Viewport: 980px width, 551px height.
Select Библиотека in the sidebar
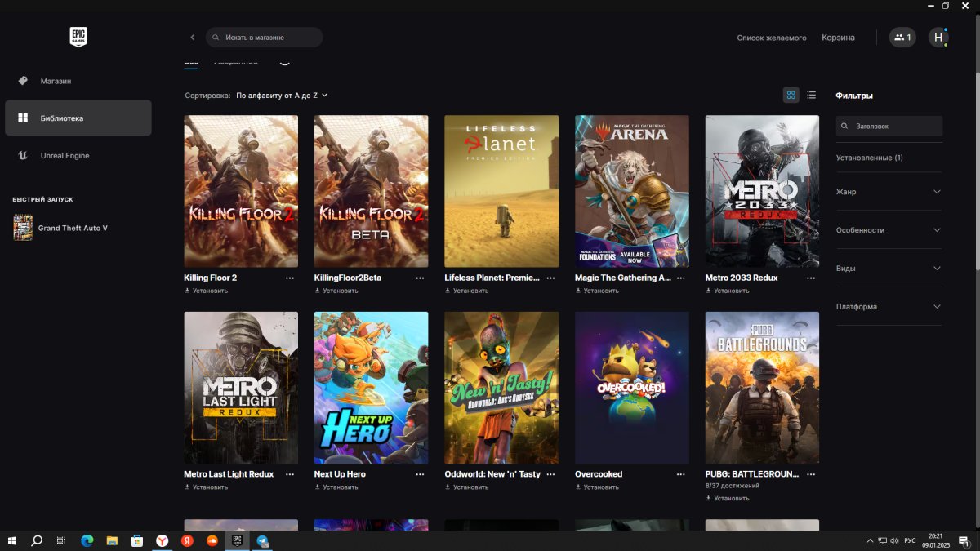click(x=78, y=118)
